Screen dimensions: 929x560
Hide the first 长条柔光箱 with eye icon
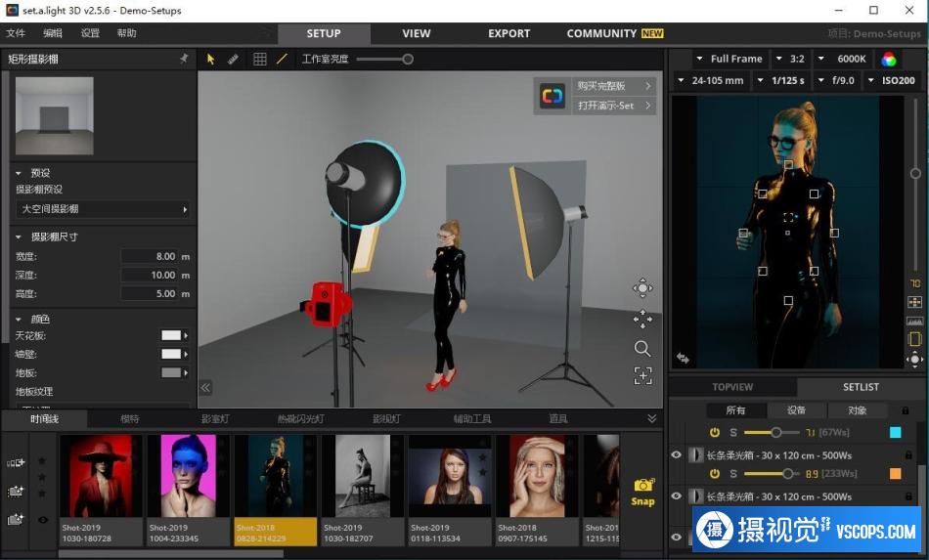coord(676,455)
